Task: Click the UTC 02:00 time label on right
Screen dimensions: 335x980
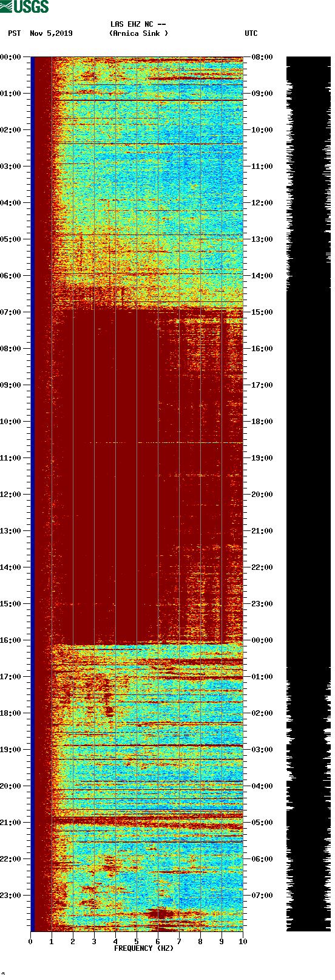Action: point(262,713)
